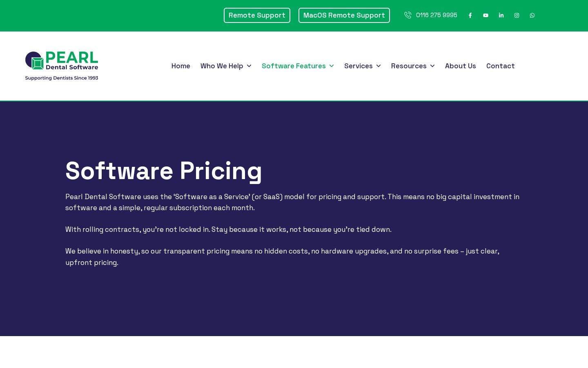Click the MacOS Remote Support button
588x368 pixels.
coord(344,16)
